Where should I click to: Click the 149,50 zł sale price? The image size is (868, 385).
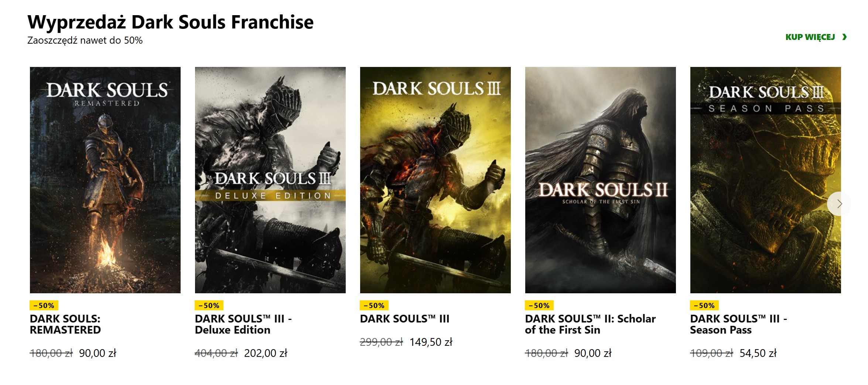point(431,342)
